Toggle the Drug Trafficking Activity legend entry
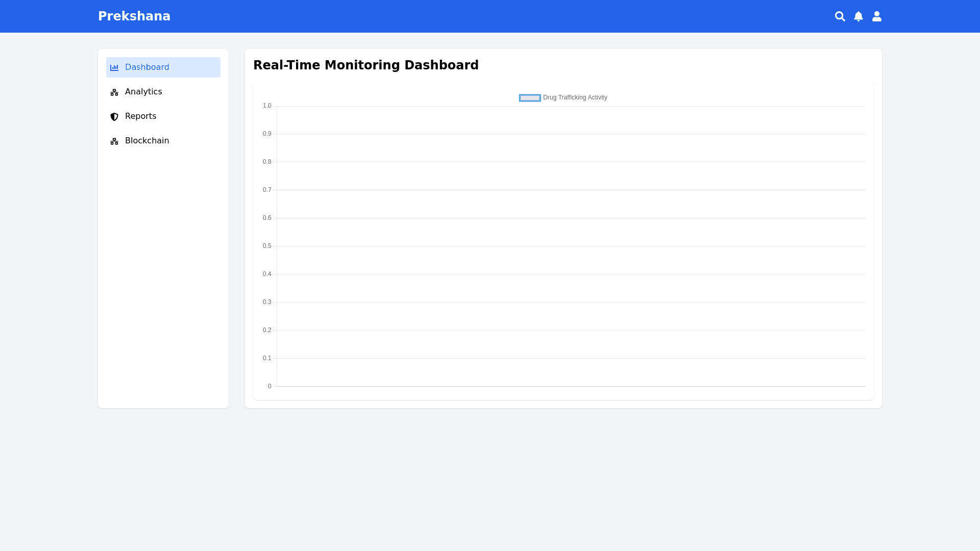 [575, 97]
